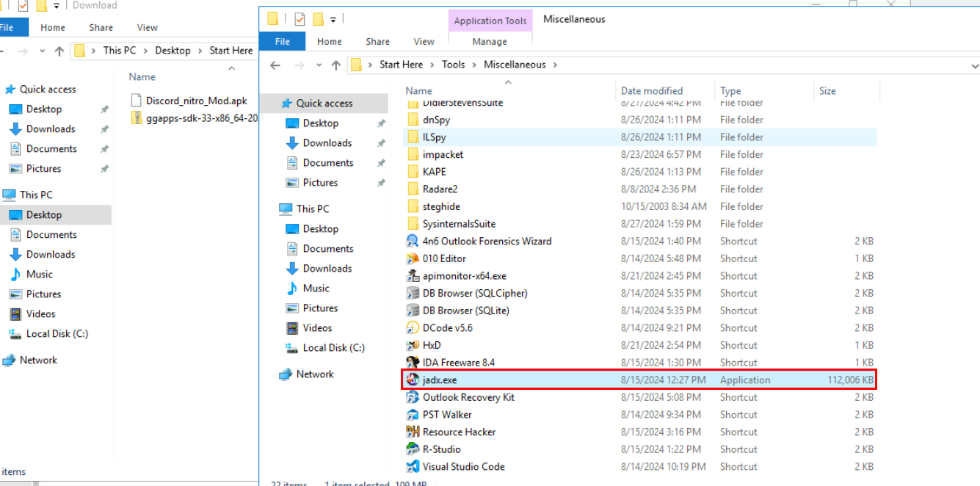Open the steghide folder
This screenshot has height=486, width=980.
tap(440, 206)
